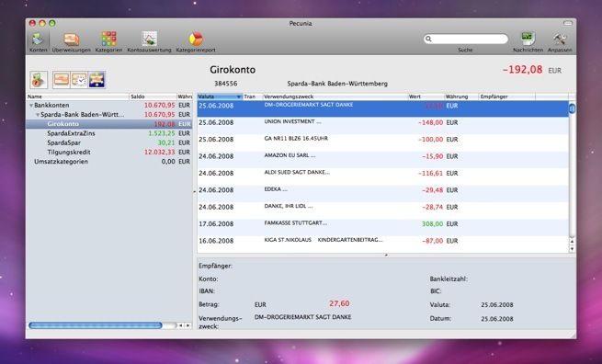Click the Währung column header in transactions
The height and width of the screenshot is (364, 602).
tap(461, 97)
